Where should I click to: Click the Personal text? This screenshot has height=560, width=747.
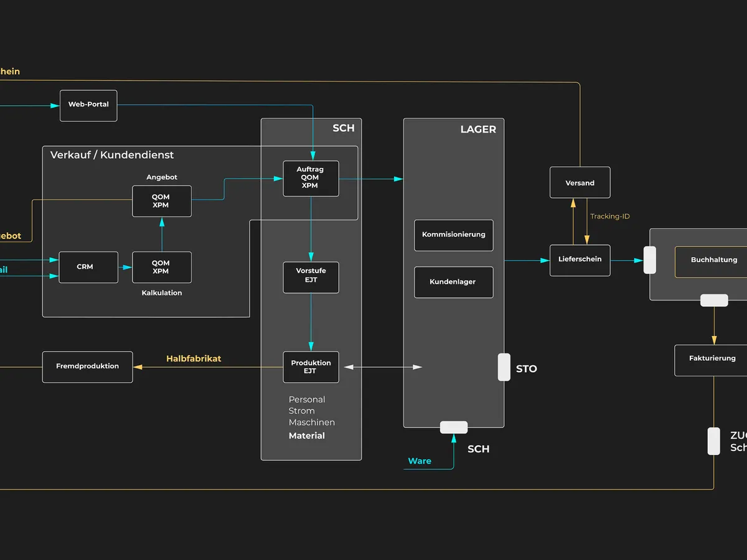307,399
